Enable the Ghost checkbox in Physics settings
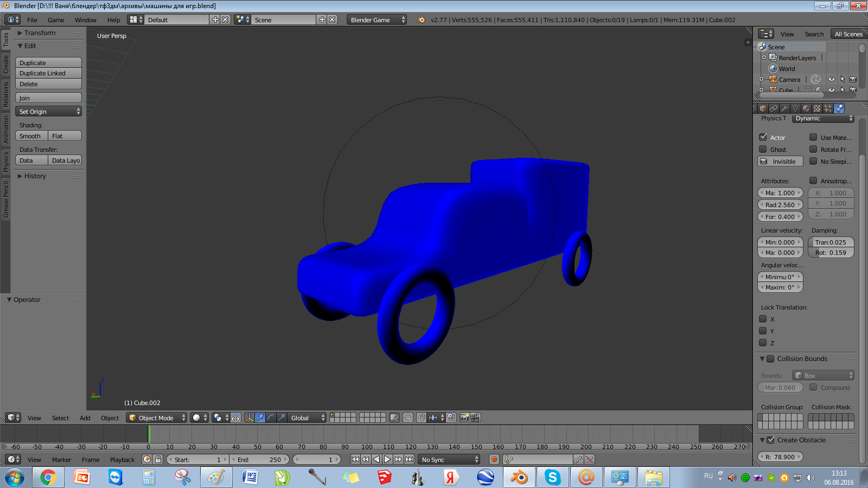 pyautogui.click(x=763, y=149)
